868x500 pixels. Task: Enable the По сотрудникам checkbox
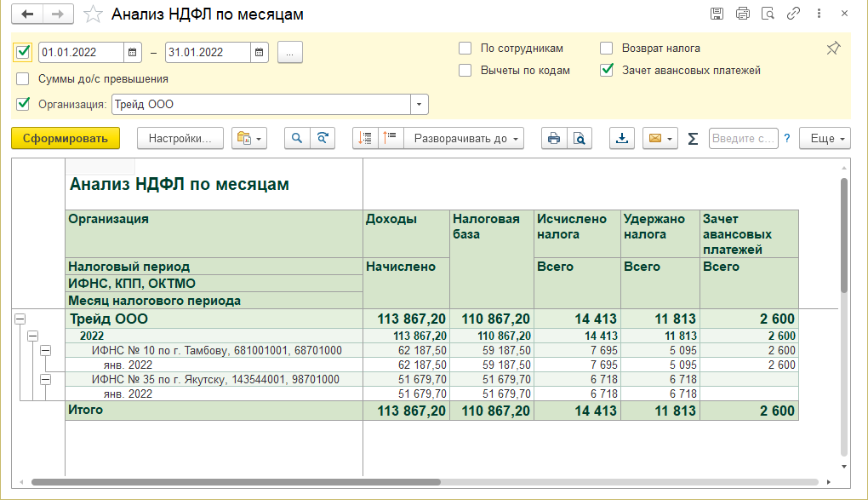coord(465,49)
